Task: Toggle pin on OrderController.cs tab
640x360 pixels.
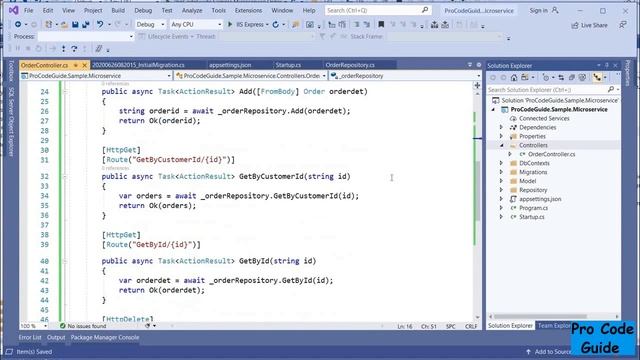Action: click(x=76, y=65)
